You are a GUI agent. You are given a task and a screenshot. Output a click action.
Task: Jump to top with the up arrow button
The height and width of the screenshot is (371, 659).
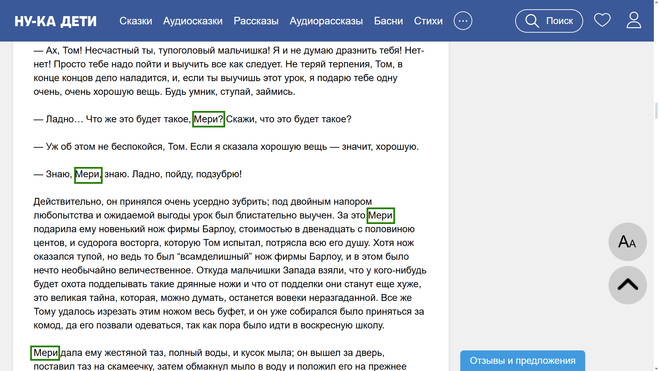(627, 285)
